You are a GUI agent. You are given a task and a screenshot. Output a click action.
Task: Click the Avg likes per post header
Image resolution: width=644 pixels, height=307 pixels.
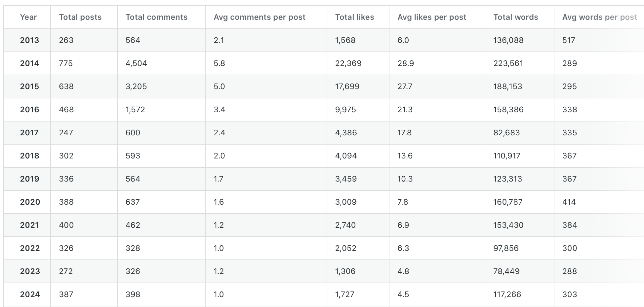[x=432, y=17]
